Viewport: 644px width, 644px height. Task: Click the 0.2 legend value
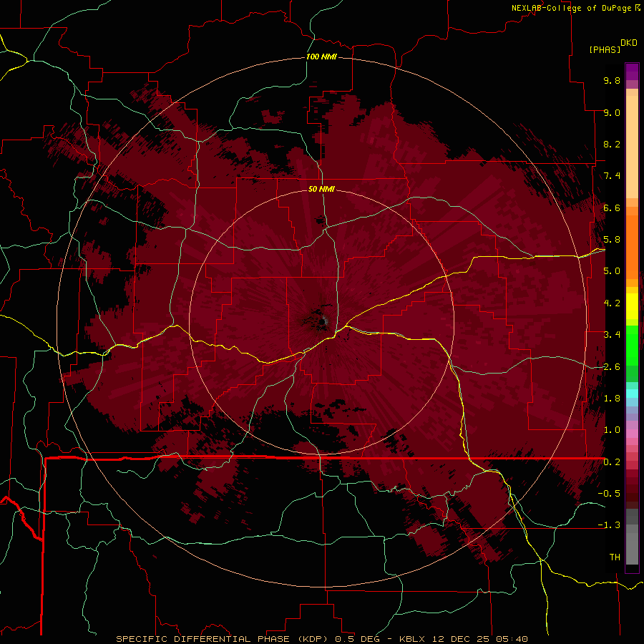click(x=612, y=462)
